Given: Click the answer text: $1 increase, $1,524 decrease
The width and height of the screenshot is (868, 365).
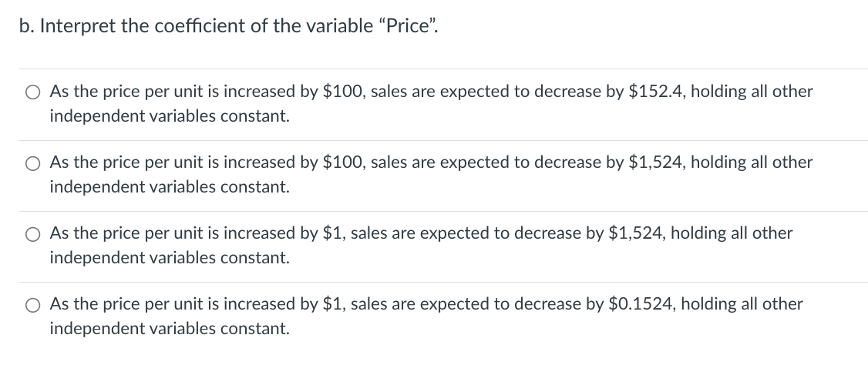Looking at the screenshot, I should click(420, 233).
